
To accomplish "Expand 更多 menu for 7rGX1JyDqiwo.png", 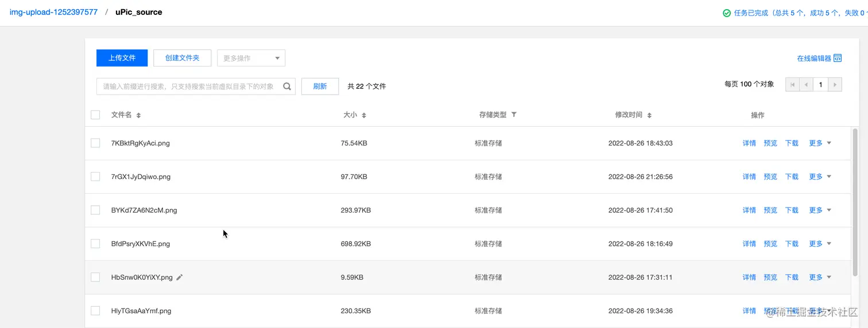I will coord(820,177).
